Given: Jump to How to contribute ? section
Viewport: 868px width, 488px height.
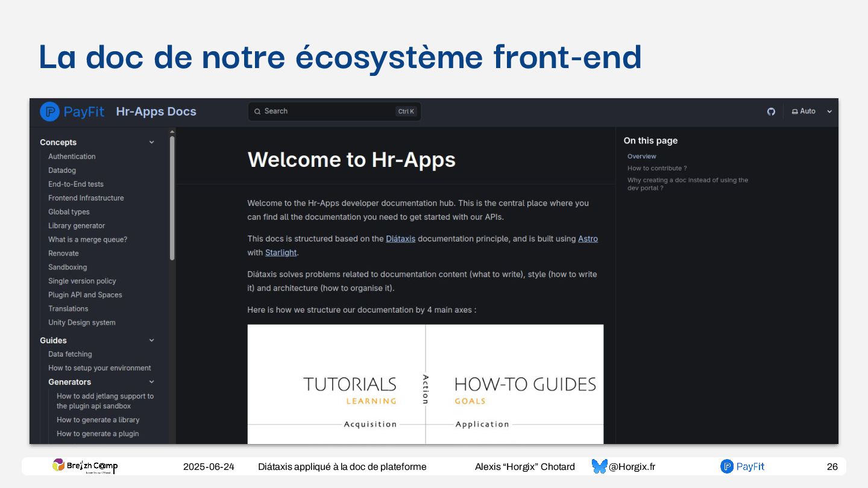Looking at the screenshot, I should (657, 168).
